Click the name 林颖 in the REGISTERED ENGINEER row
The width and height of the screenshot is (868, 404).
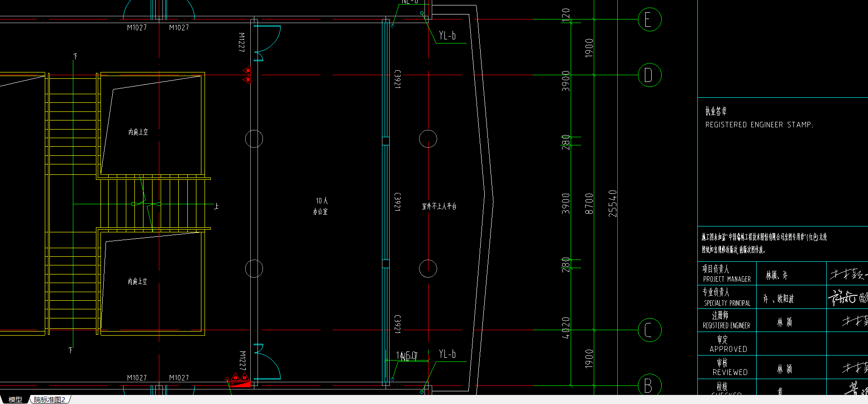tap(785, 322)
